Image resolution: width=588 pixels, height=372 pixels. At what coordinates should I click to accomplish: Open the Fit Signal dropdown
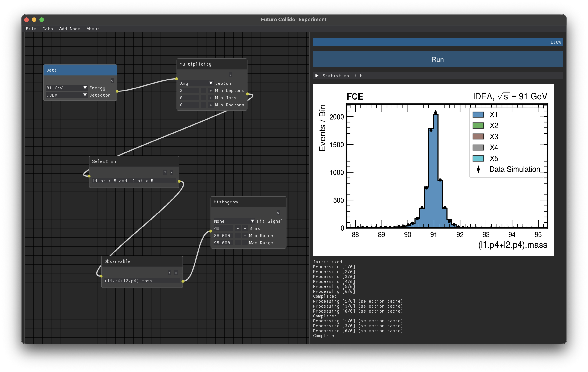(x=234, y=221)
